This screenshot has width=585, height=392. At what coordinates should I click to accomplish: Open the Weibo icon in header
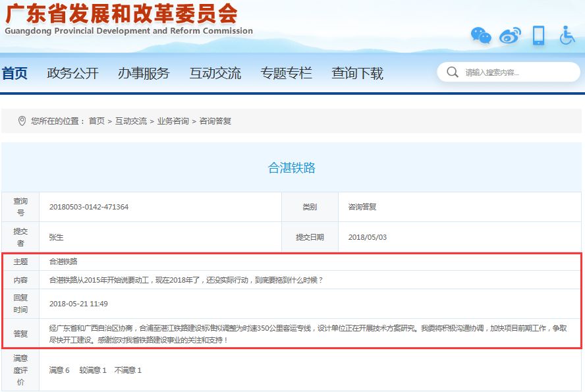[x=509, y=36]
